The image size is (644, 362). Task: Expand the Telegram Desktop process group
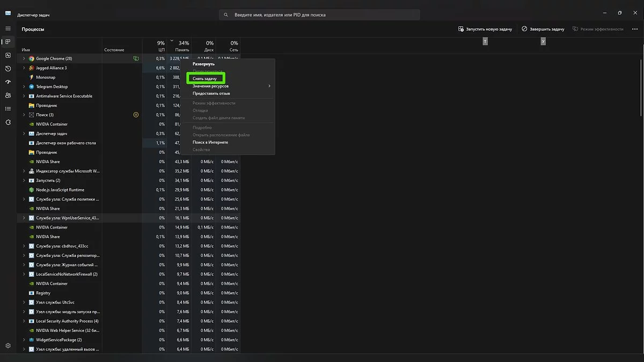point(24,87)
